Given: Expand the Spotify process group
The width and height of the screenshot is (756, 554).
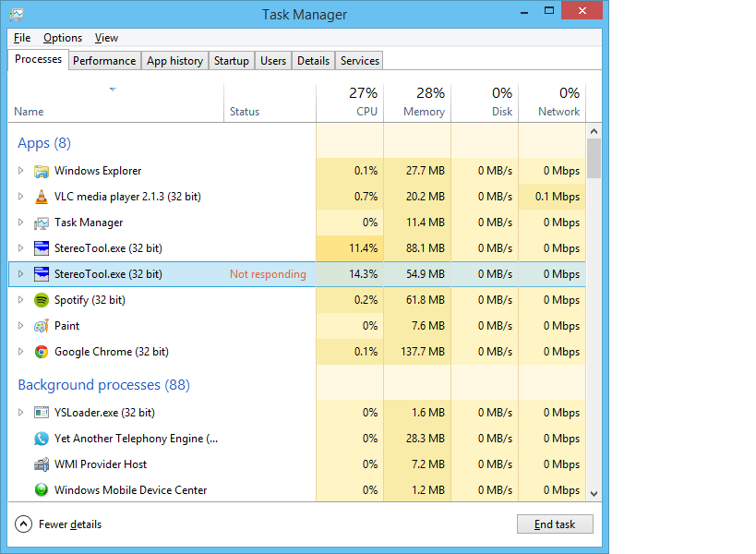Looking at the screenshot, I should (20, 299).
